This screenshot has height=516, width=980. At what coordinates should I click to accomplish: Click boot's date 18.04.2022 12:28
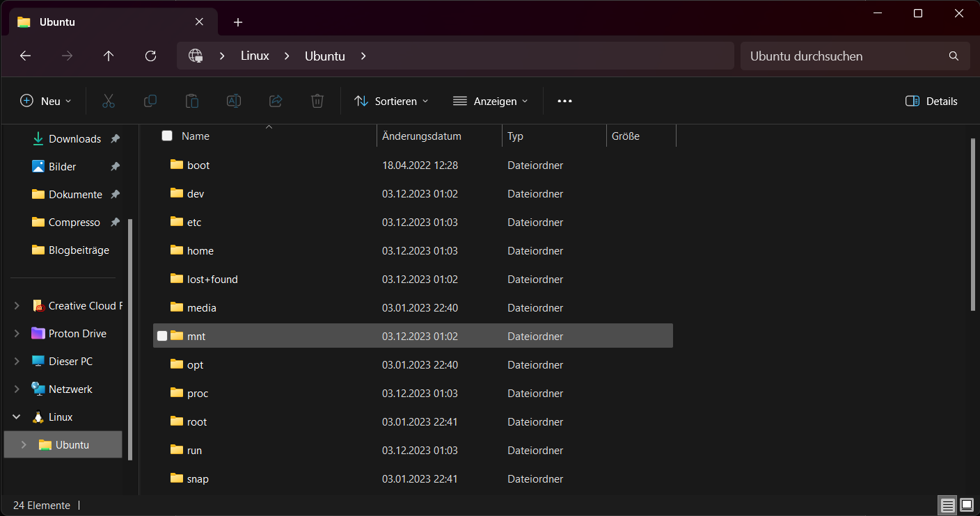tap(420, 165)
